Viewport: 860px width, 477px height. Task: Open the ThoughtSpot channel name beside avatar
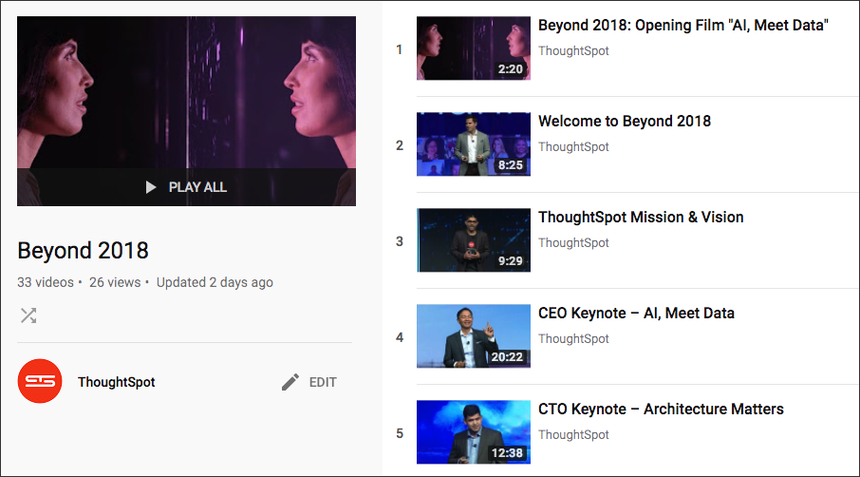pyautogui.click(x=116, y=382)
